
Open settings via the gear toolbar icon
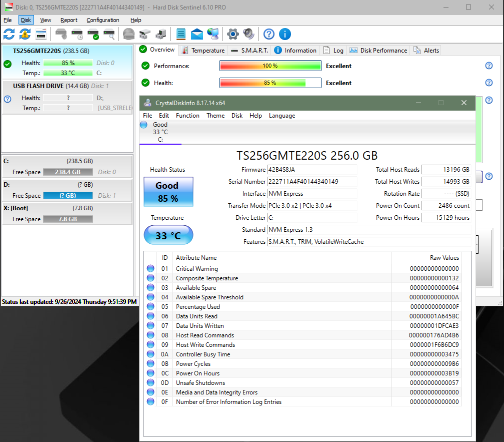point(232,34)
